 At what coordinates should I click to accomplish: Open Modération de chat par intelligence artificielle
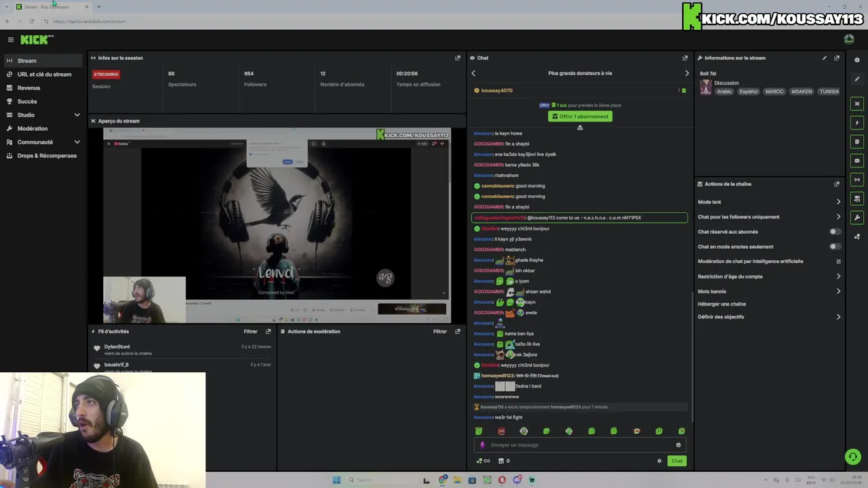(x=769, y=262)
